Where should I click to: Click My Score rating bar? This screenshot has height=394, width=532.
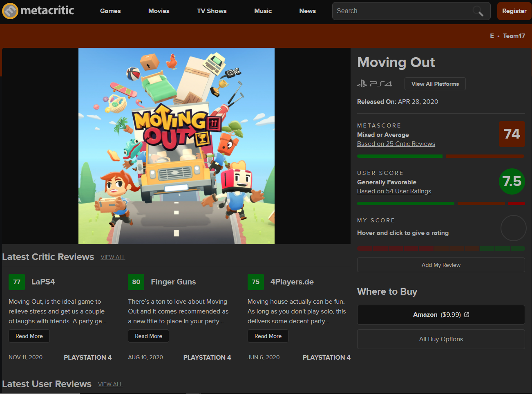point(441,248)
